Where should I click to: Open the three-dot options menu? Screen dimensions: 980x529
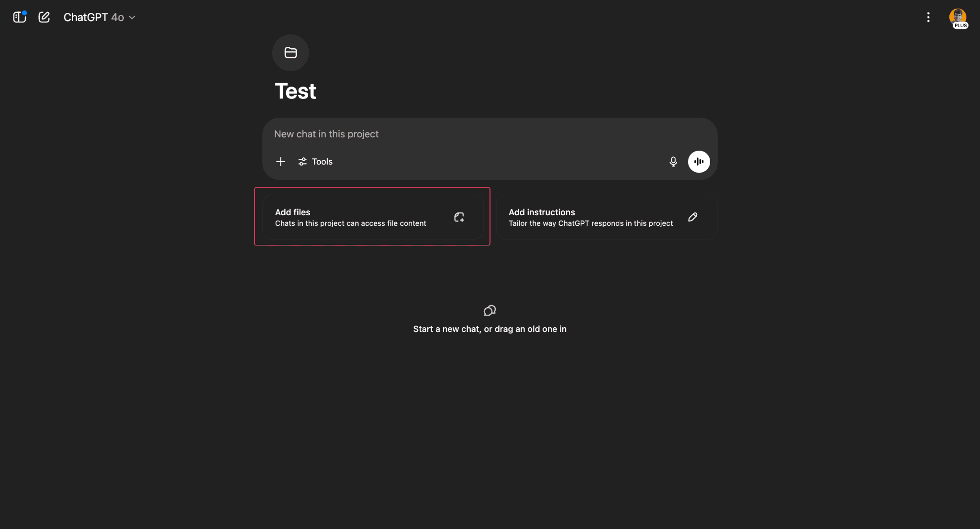click(928, 17)
